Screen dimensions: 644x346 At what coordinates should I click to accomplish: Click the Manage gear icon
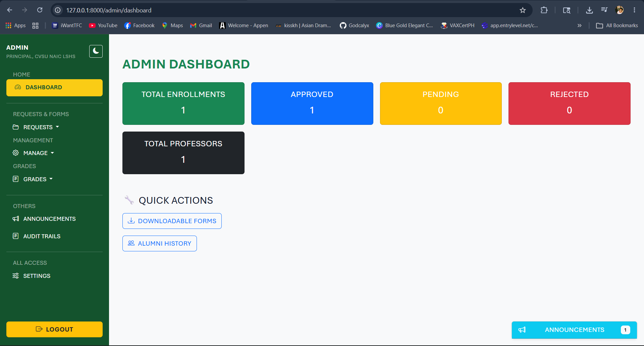(x=16, y=153)
